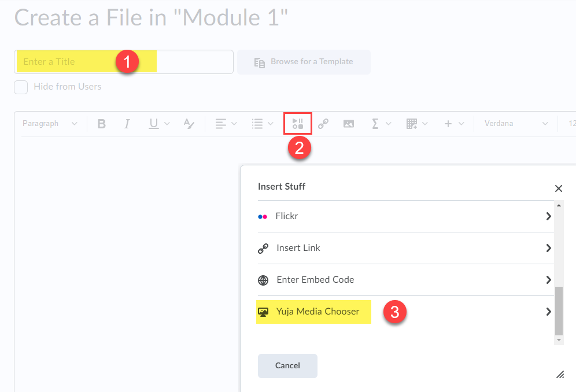Open the Equation sigma tool
The height and width of the screenshot is (392, 576).
click(375, 124)
